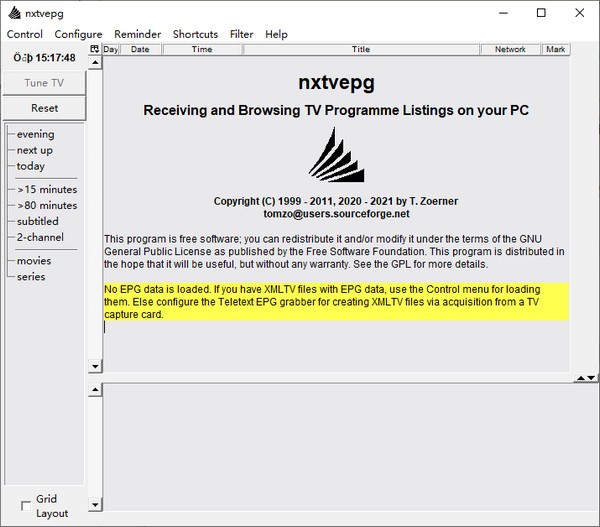Click the Mark column header
Image resolution: width=600 pixels, height=527 pixels.
[556, 49]
